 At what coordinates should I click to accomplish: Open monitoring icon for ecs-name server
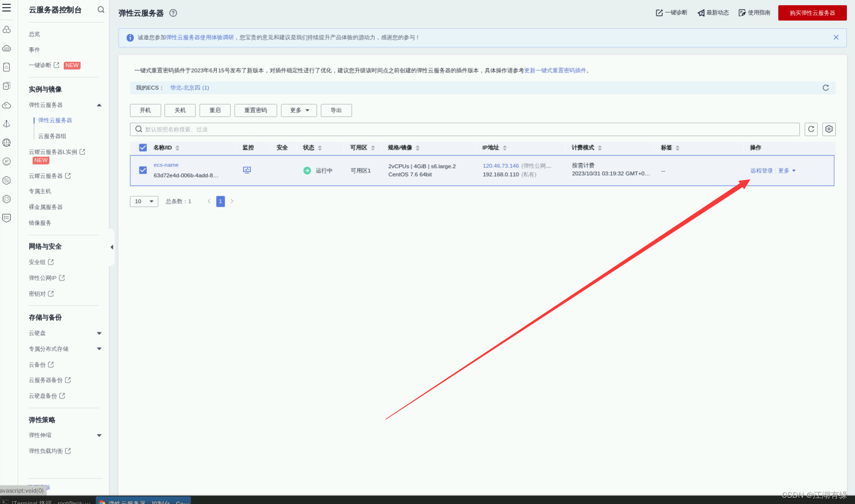coord(247,170)
